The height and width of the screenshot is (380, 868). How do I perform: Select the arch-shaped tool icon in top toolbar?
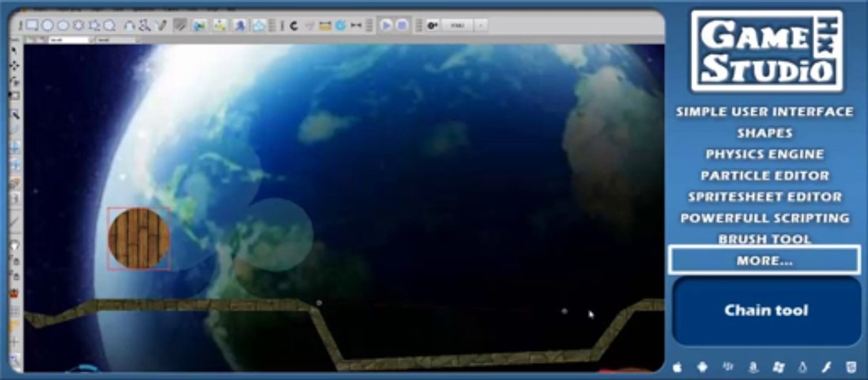pos(129,25)
